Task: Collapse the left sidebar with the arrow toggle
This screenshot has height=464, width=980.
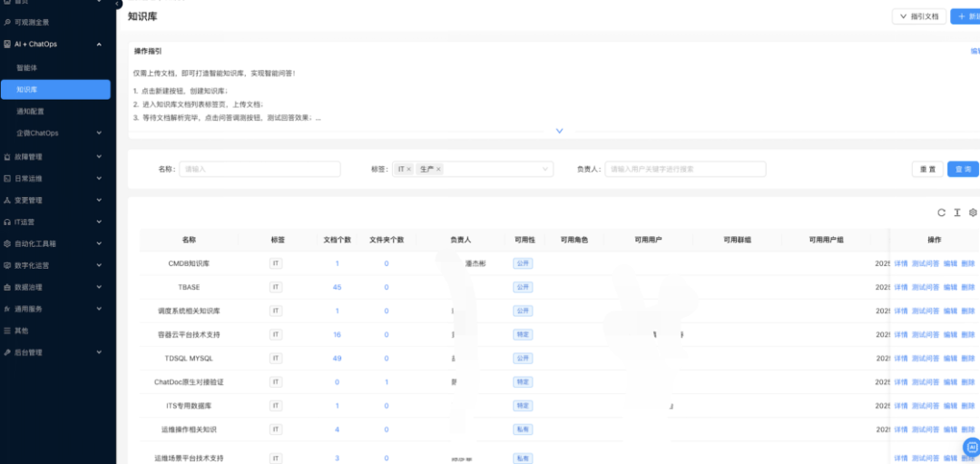Action: click(x=118, y=4)
